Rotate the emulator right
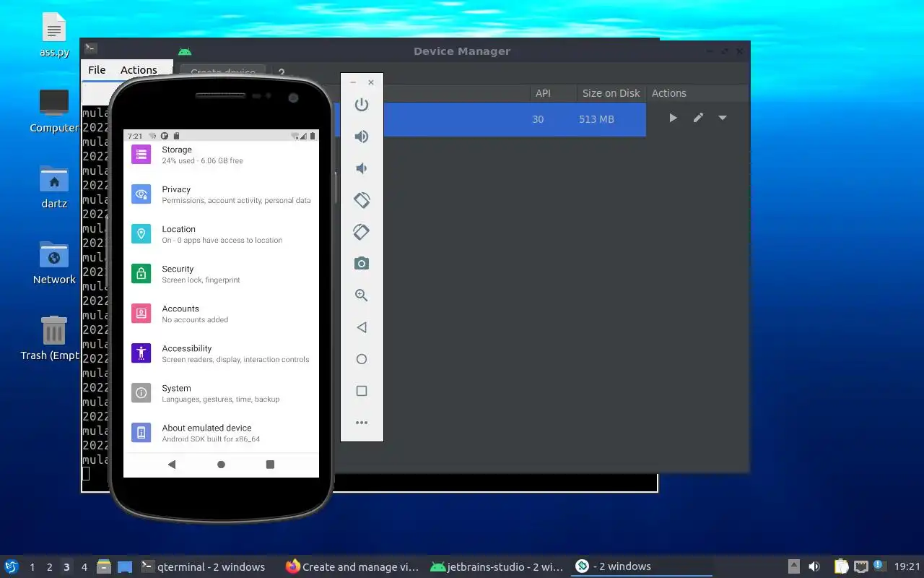924x578 pixels. coord(362,232)
